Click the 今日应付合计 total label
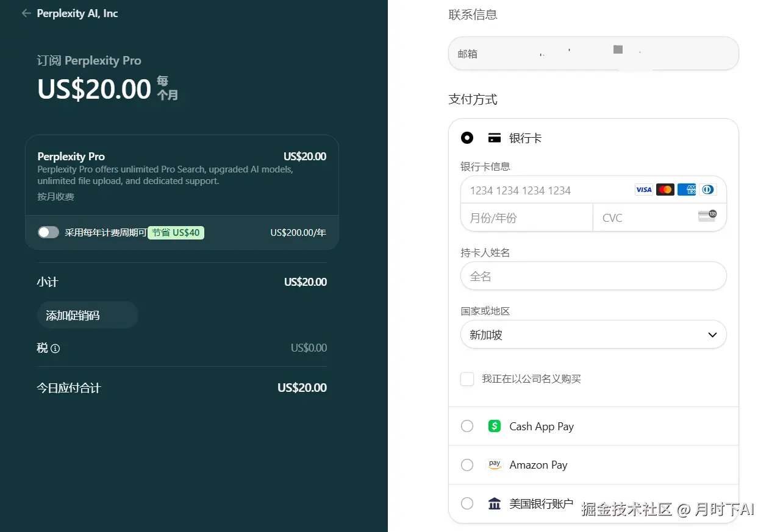Screen dimensions: 769x532 [x=68, y=388]
